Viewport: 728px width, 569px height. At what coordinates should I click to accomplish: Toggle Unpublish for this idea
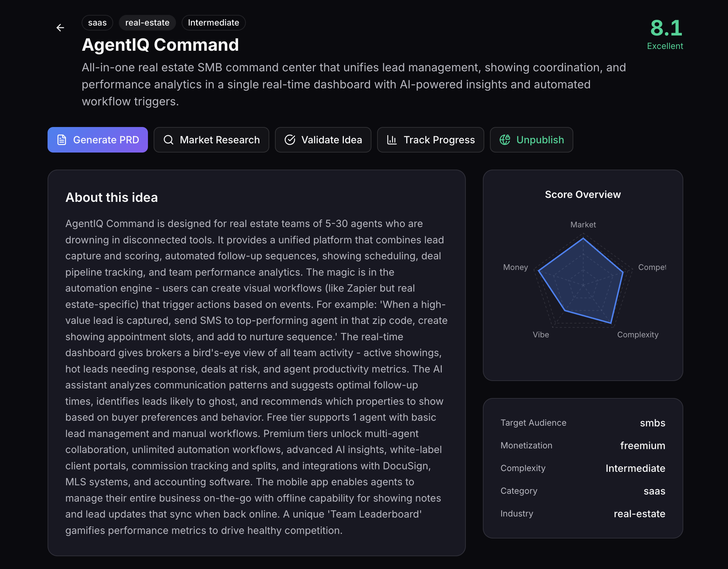pos(540,140)
